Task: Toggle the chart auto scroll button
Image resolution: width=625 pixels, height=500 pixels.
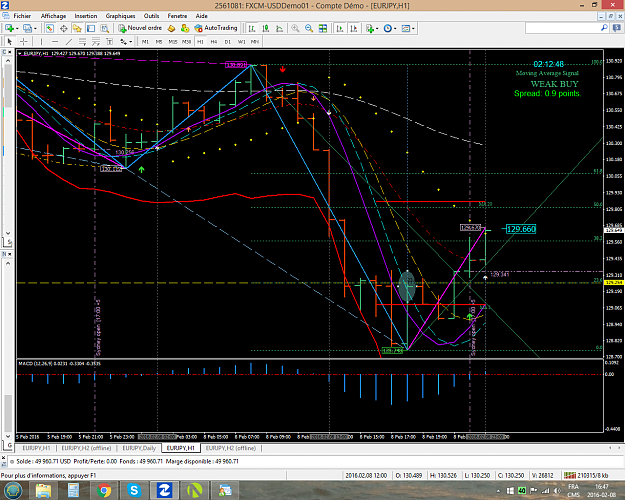Action: coord(340,28)
